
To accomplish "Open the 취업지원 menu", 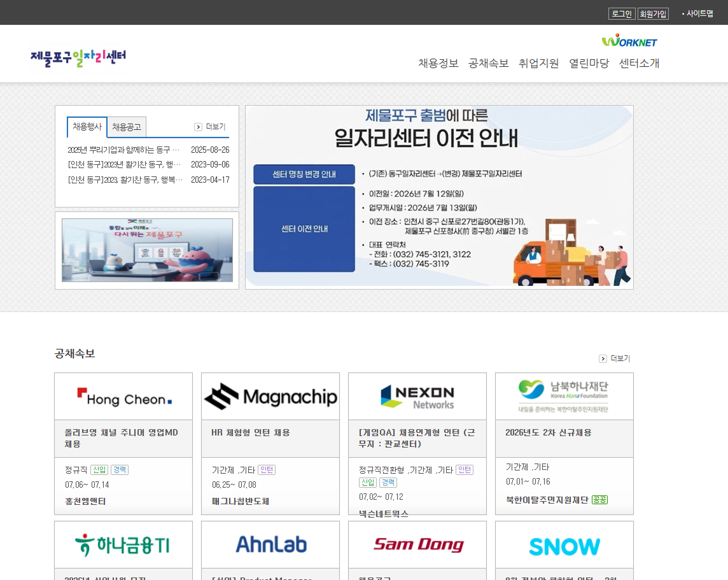I will tap(538, 63).
